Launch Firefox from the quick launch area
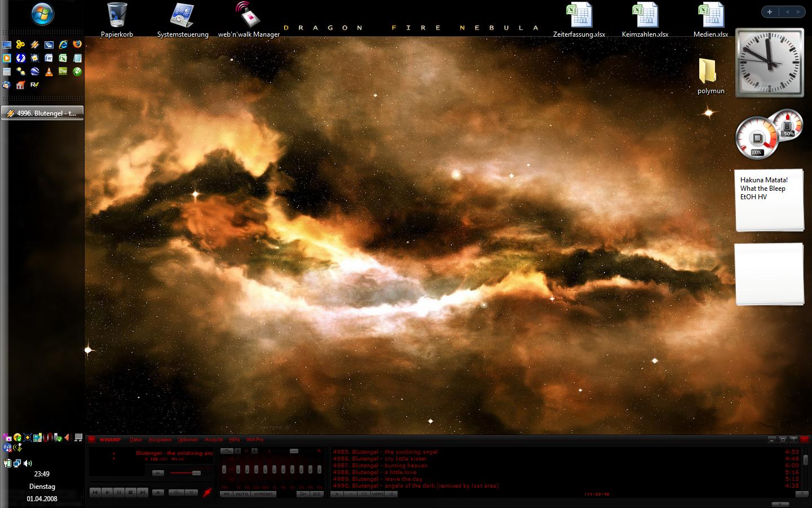The width and height of the screenshot is (812, 508). 77,44
